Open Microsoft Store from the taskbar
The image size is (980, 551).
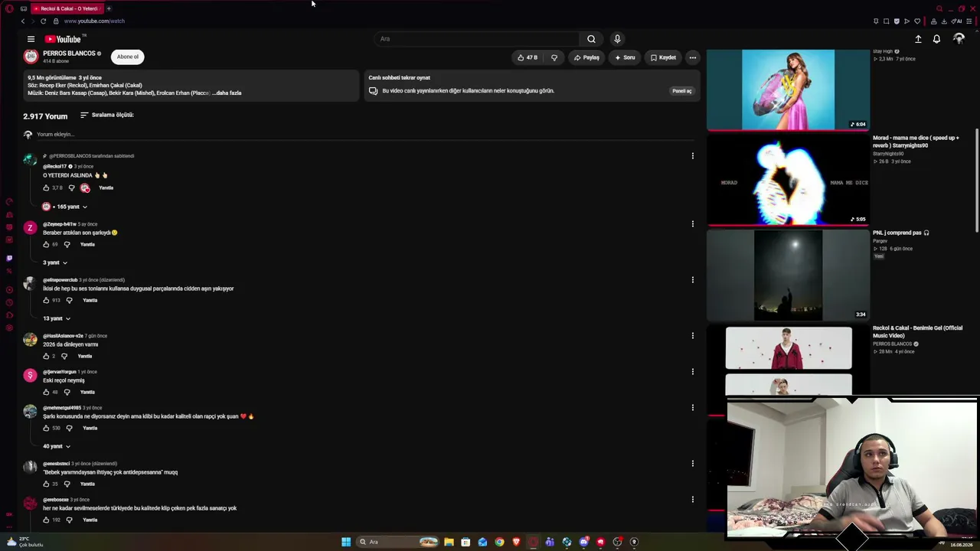point(465,542)
